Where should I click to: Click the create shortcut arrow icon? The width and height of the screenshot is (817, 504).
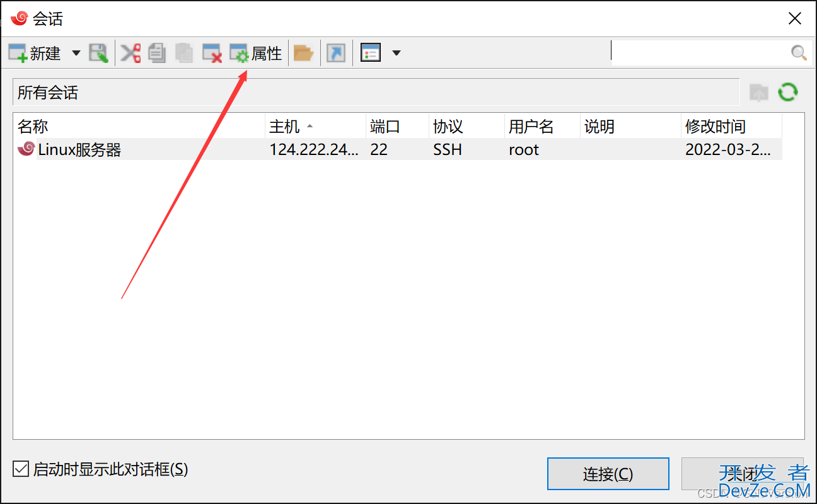tap(336, 54)
